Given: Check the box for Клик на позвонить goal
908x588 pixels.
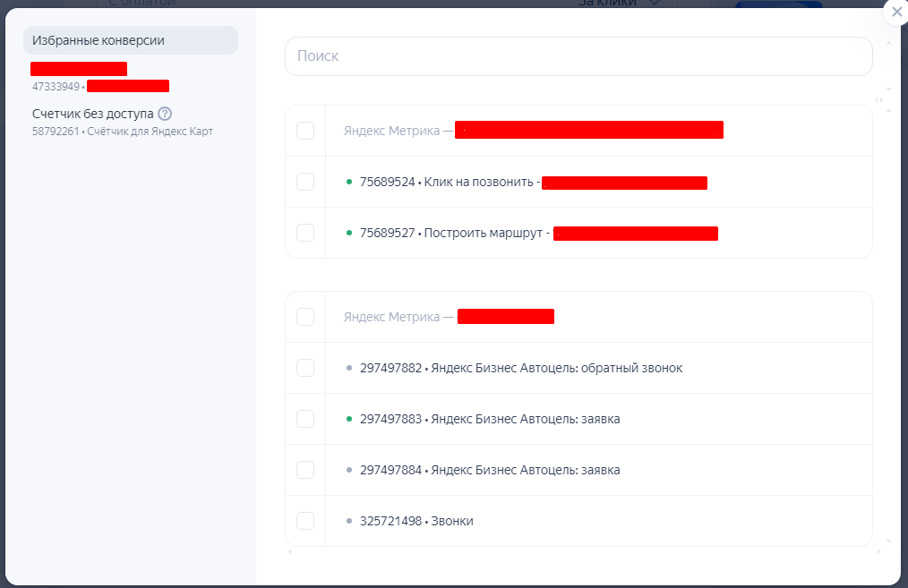Looking at the screenshot, I should point(305,182).
